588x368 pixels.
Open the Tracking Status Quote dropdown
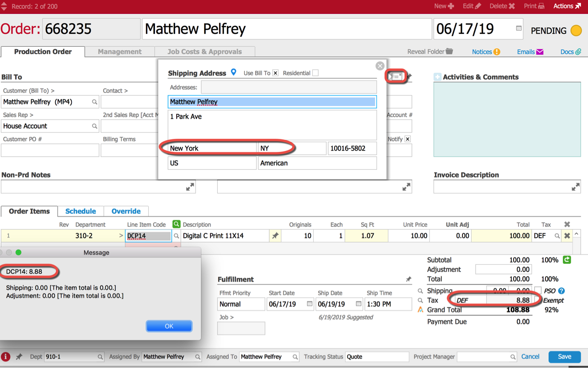point(377,357)
